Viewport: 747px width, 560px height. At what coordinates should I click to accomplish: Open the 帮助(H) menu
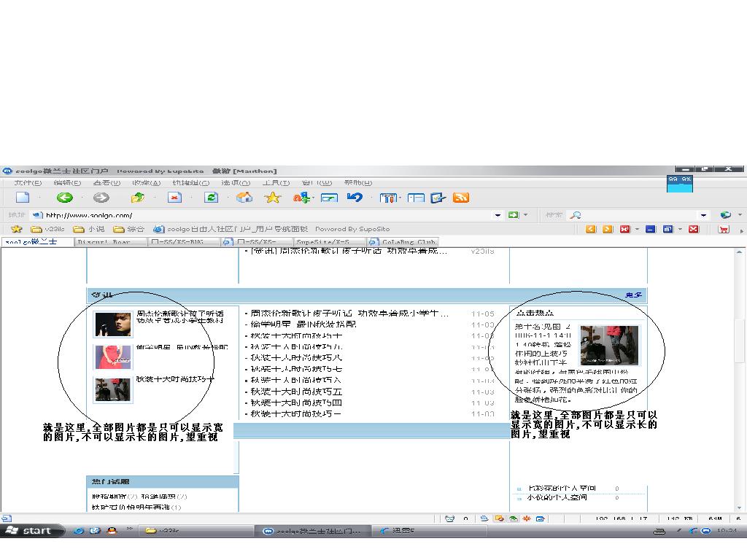click(358, 182)
